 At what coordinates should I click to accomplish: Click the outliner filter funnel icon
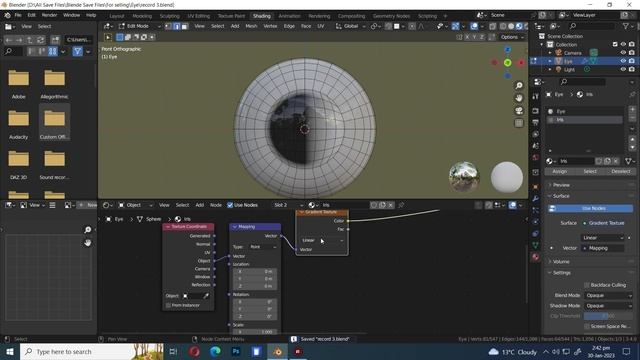click(x=626, y=26)
